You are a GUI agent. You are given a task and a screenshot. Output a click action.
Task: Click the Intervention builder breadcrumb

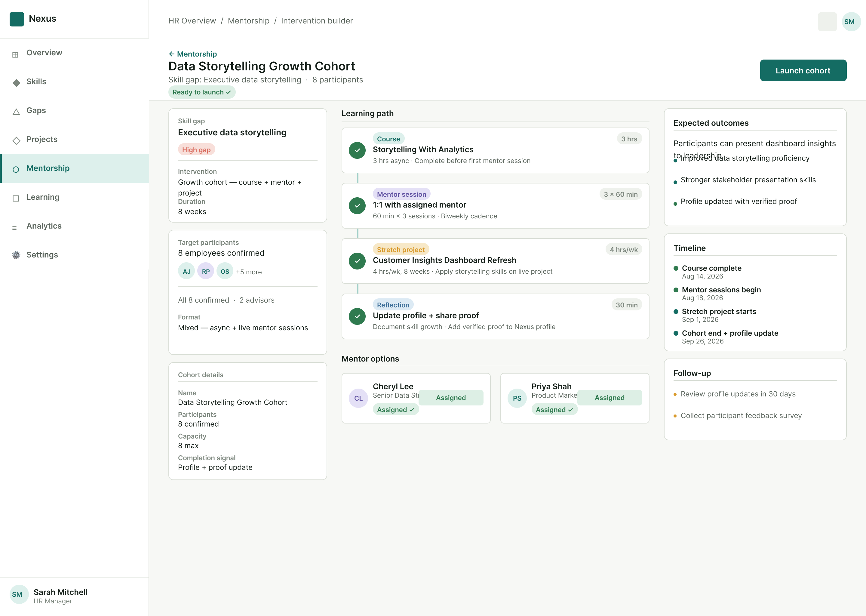317,21
